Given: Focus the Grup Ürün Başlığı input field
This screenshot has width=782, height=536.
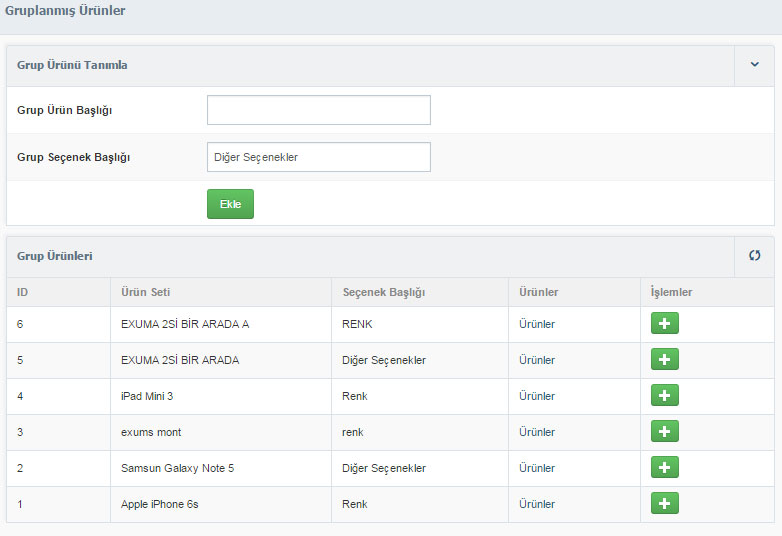Looking at the screenshot, I should tap(319, 110).
